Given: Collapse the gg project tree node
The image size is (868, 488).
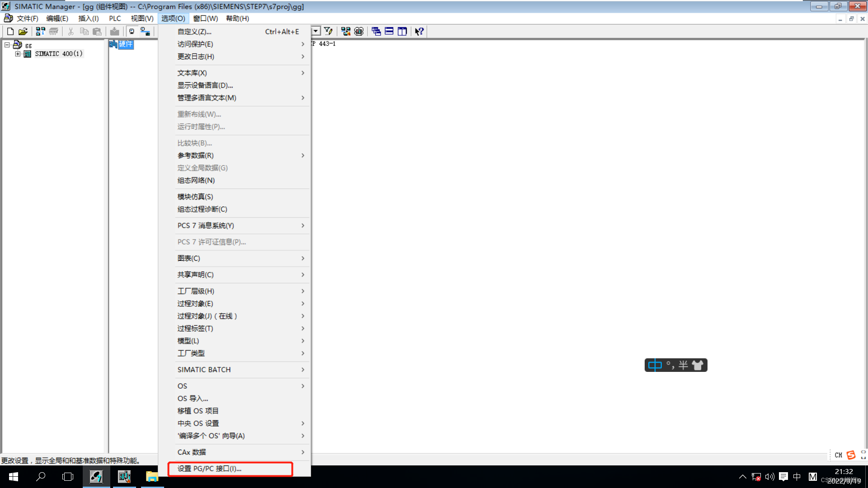Looking at the screenshot, I should [7, 45].
